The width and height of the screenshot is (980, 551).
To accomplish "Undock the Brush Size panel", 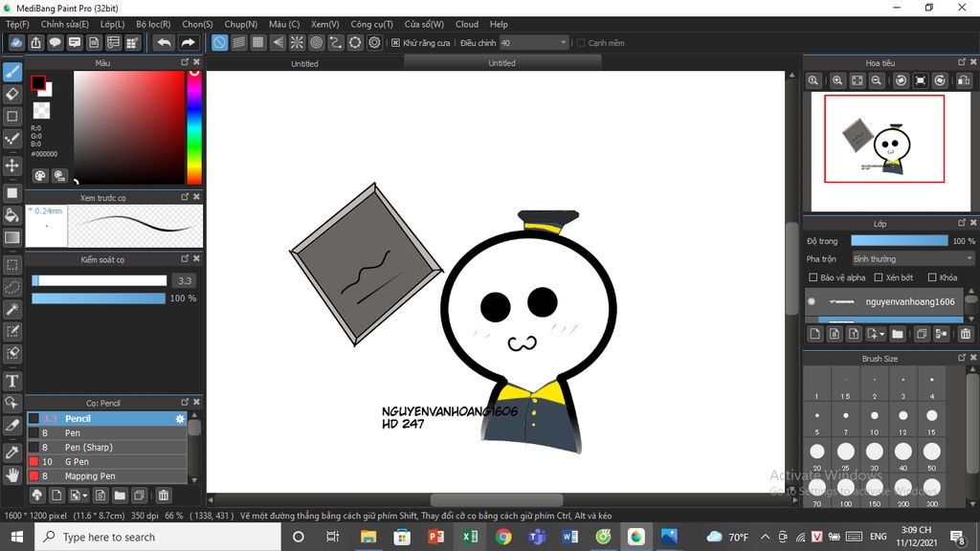I will 961,358.
